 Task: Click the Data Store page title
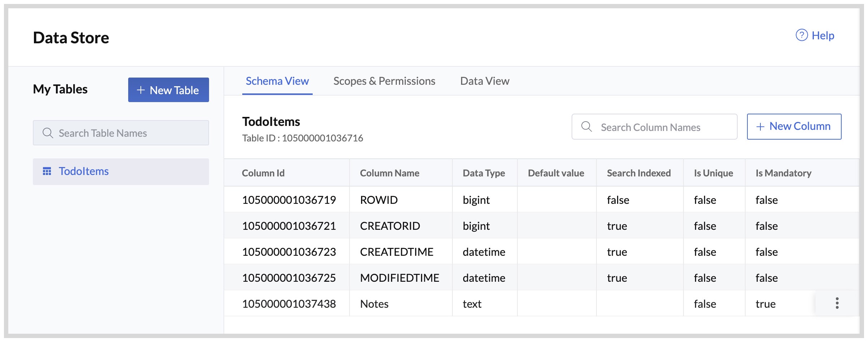71,38
